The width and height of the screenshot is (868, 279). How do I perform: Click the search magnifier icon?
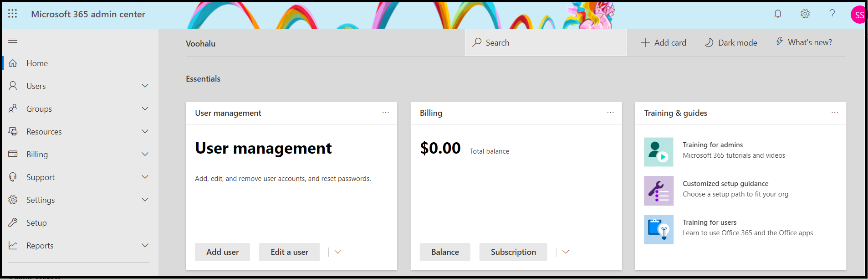[x=477, y=42]
